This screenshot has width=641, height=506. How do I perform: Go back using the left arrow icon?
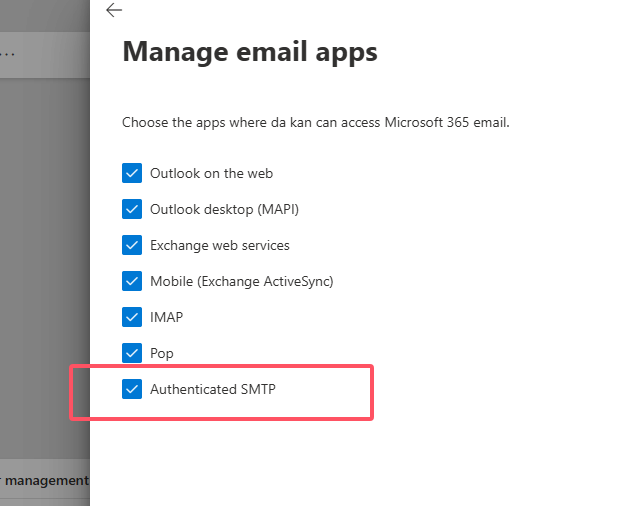click(114, 10)
